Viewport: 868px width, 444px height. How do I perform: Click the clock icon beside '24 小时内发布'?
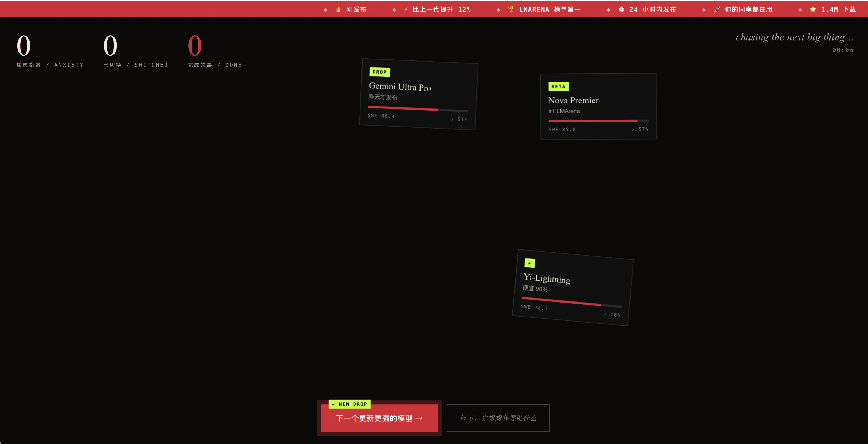coord(621,10)
